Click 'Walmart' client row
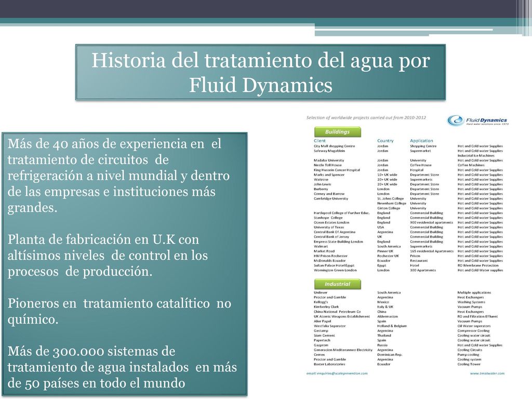This screenshot has width=532, height=399. pos(321,246)
